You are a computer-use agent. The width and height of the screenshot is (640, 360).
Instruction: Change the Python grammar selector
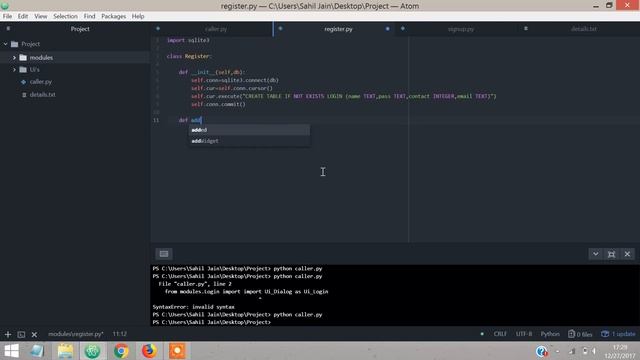pyautogui.click(x=550, y=334)
